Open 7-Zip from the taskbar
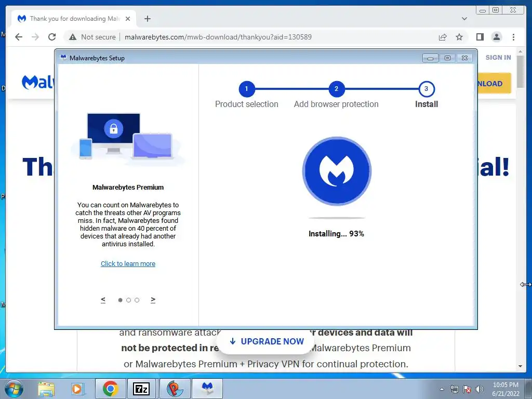This screenshot has width=532, height=399. 141,389
